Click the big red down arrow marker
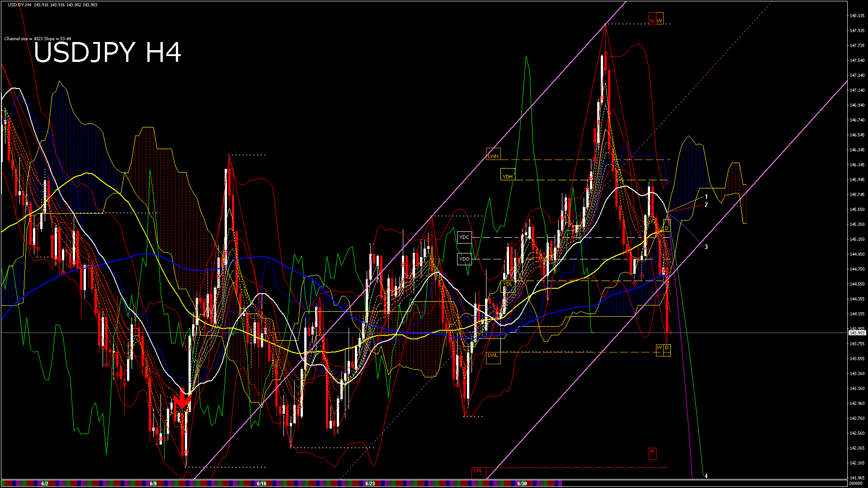The image size is (868, 488). pyautogui.click(x=182, y=399)
